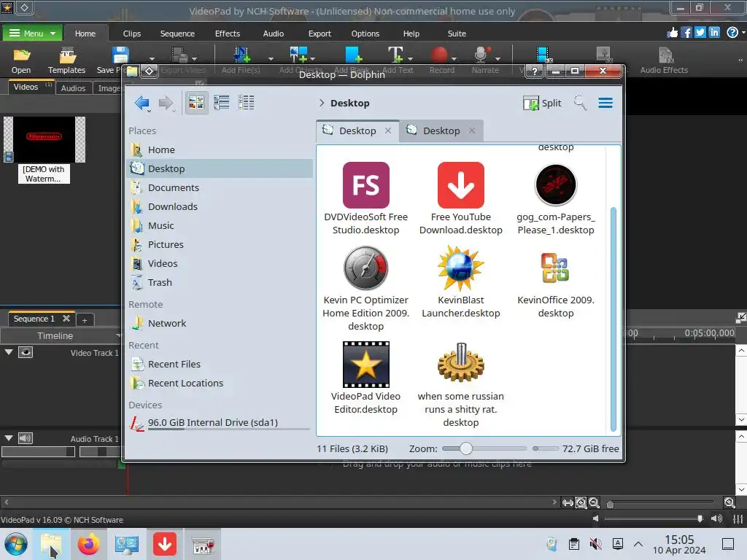Collapse Video Track 1 triangle
This screenshot has height=560, width=747.
coord(9,352)
